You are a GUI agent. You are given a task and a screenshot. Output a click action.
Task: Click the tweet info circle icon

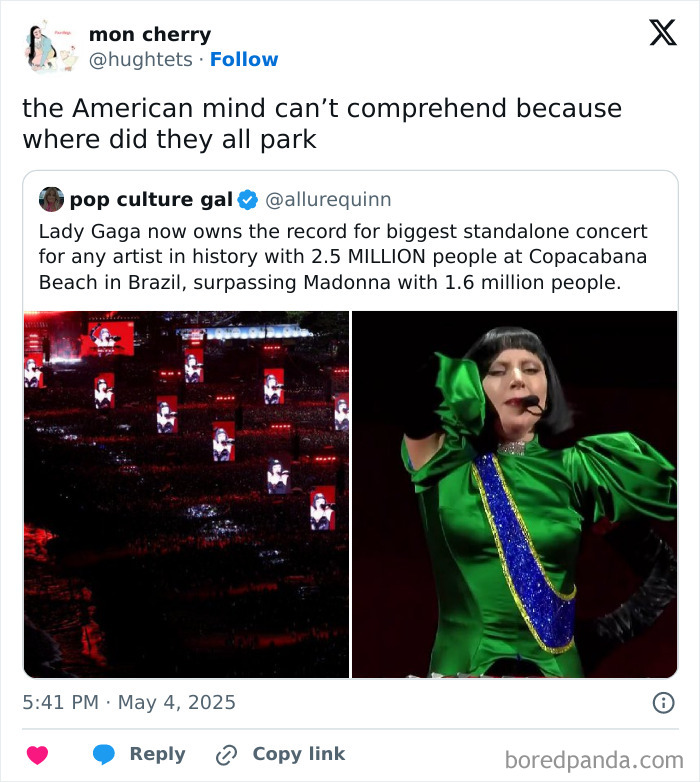click(x=663, y=703)
